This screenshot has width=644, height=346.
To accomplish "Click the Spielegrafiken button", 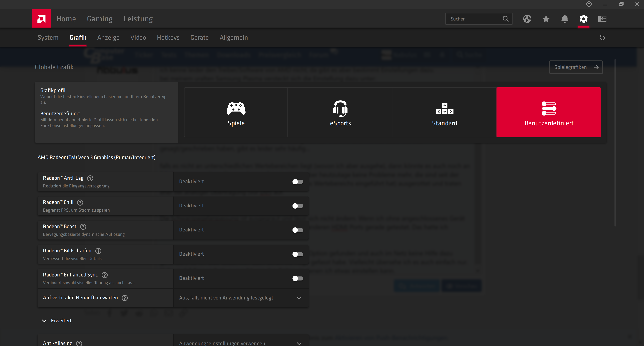I will tap(576, 67).
